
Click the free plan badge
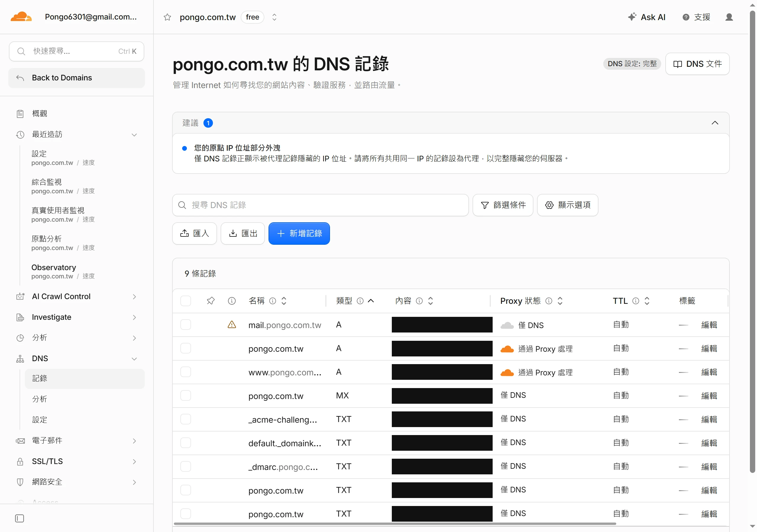(x=252, y=17)
